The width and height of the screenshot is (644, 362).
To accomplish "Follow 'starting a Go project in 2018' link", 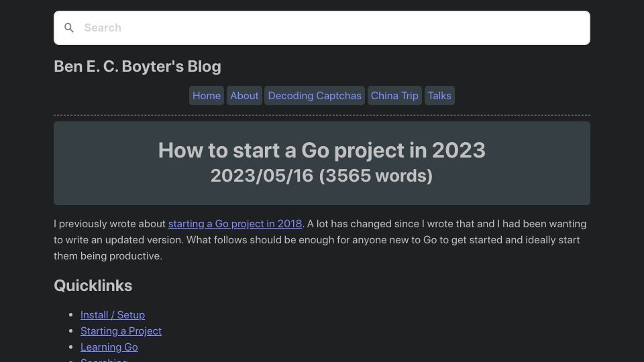I will tap(235, 224).
